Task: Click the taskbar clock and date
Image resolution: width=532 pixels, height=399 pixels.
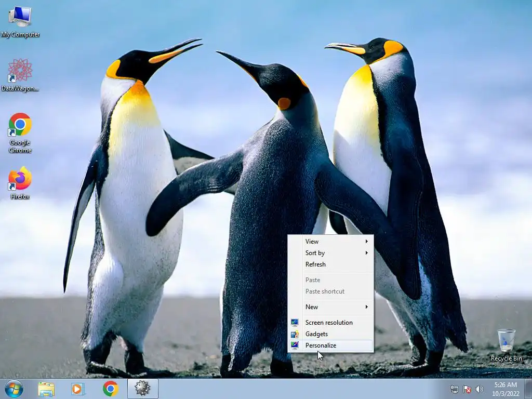Action: click(x=506, y=389)
